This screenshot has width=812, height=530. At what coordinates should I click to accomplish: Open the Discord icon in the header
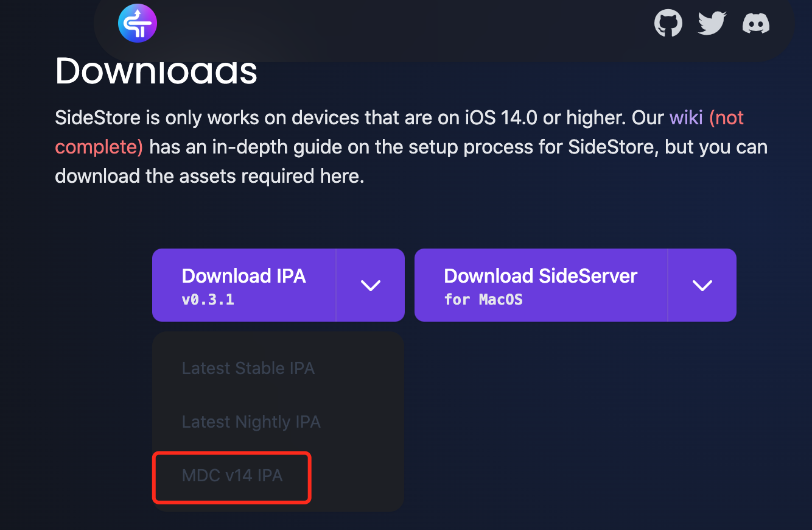click(x=756, y=23)
